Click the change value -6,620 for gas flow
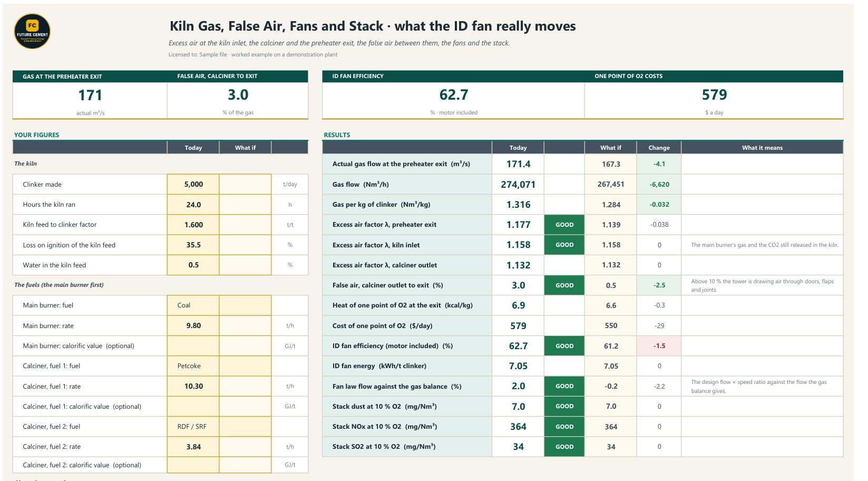The height and width of the screenshot is (481, 868). click(x=659, y=185)
